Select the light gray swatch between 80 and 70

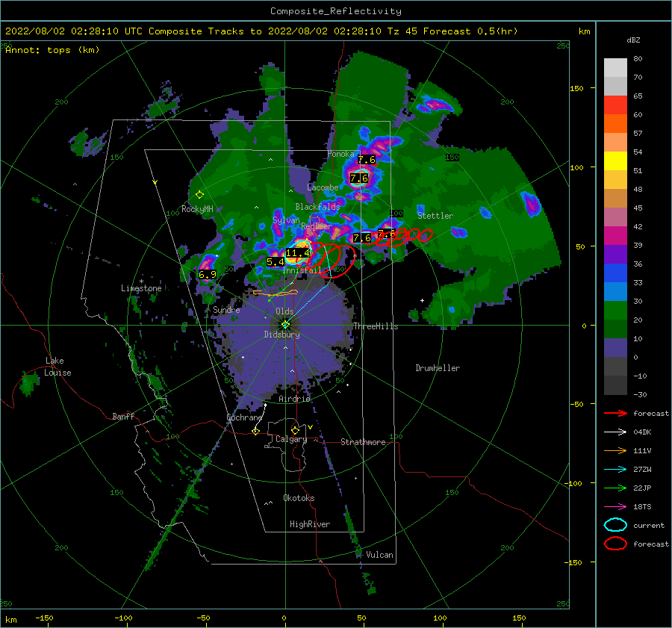coord(615,68)
